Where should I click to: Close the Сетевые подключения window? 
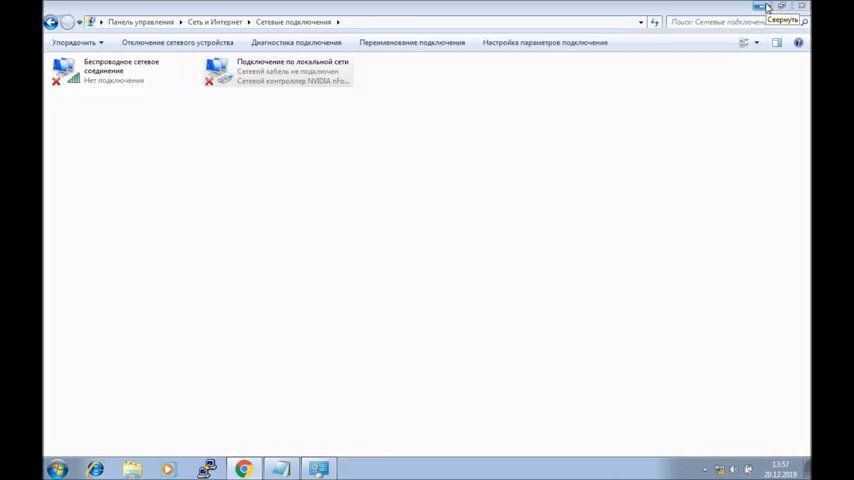pyautogui.click(x=802, y=6)
